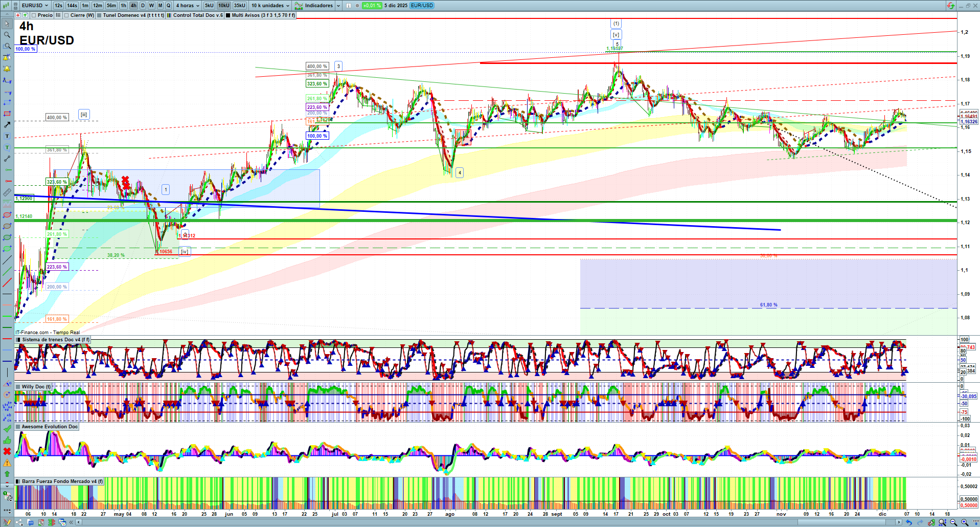Switch to the 56m timeframe

111,6
